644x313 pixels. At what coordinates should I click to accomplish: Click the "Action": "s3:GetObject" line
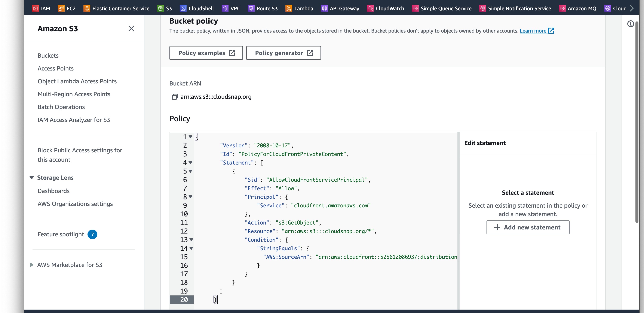[x=283, y=223]
